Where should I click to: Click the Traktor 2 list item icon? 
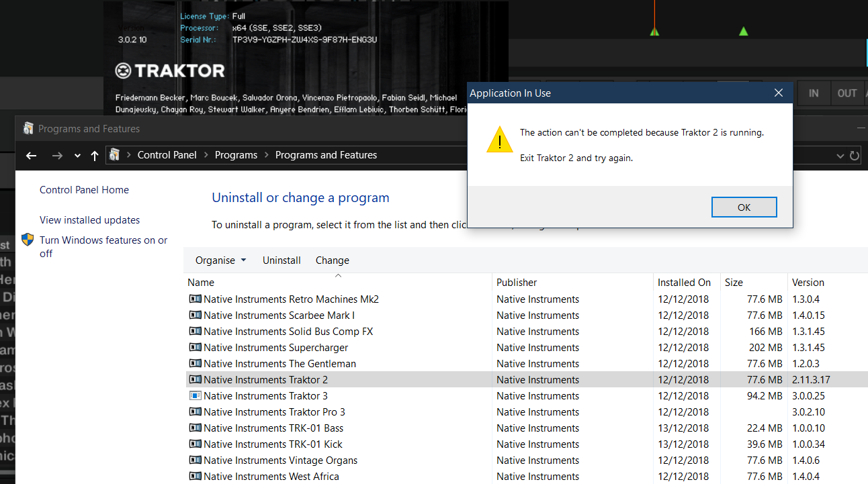[x=195, y=380]
